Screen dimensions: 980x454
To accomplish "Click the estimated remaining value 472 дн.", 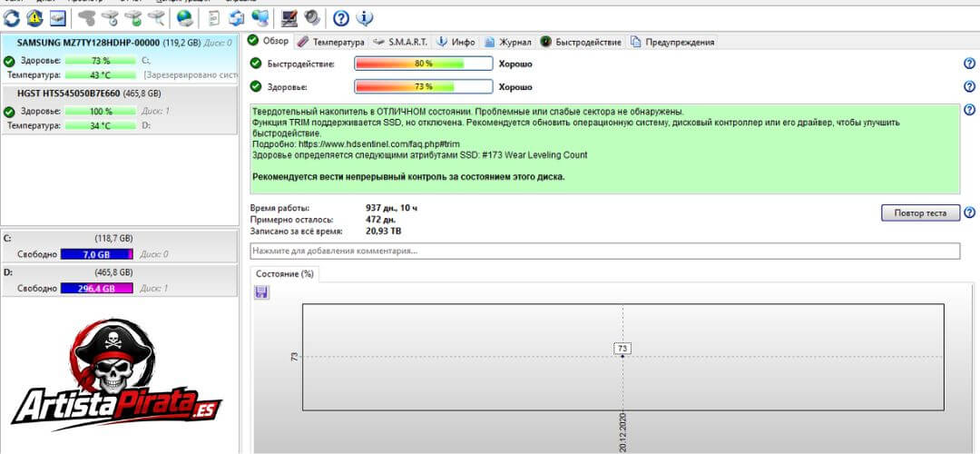I will coord(380,220).
